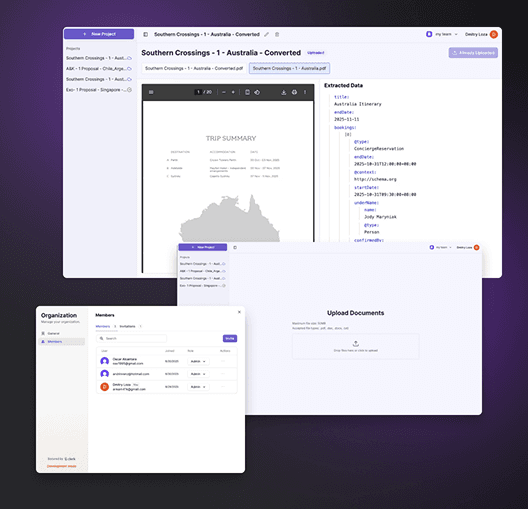Click the title key in Extracted Data

(x=341, y=97)
